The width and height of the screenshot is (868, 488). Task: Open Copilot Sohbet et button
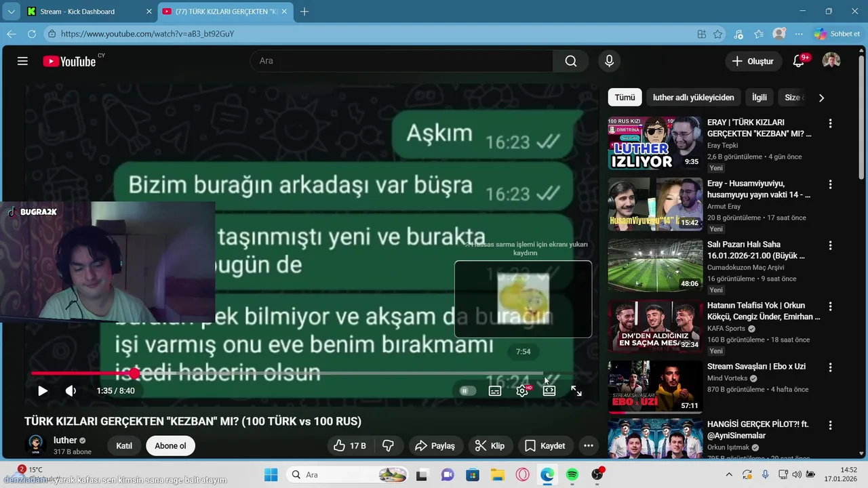837,34
